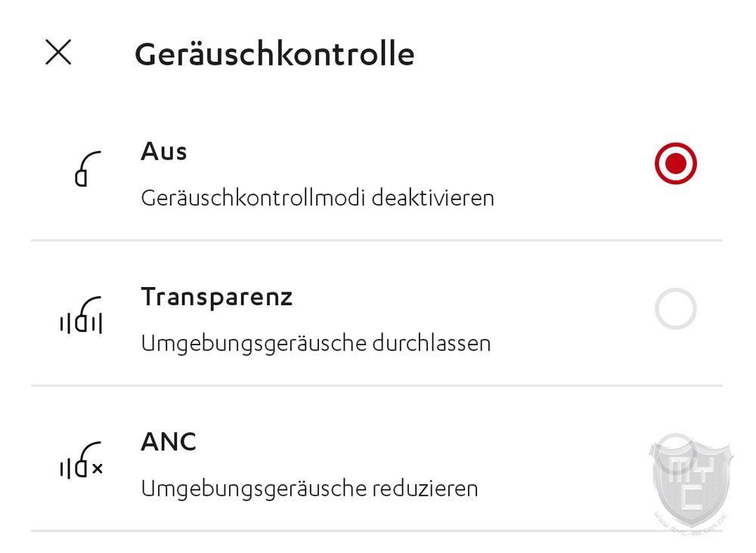756x553 pixels.
Task: Click the letter M inside the shield watermark
Action: (x=680, y=471)
